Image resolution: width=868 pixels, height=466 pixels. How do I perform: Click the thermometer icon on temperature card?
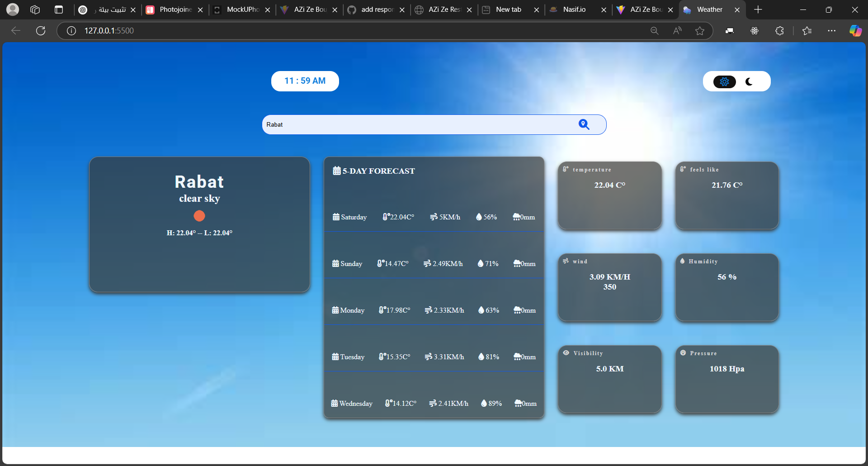click(566, 169)
